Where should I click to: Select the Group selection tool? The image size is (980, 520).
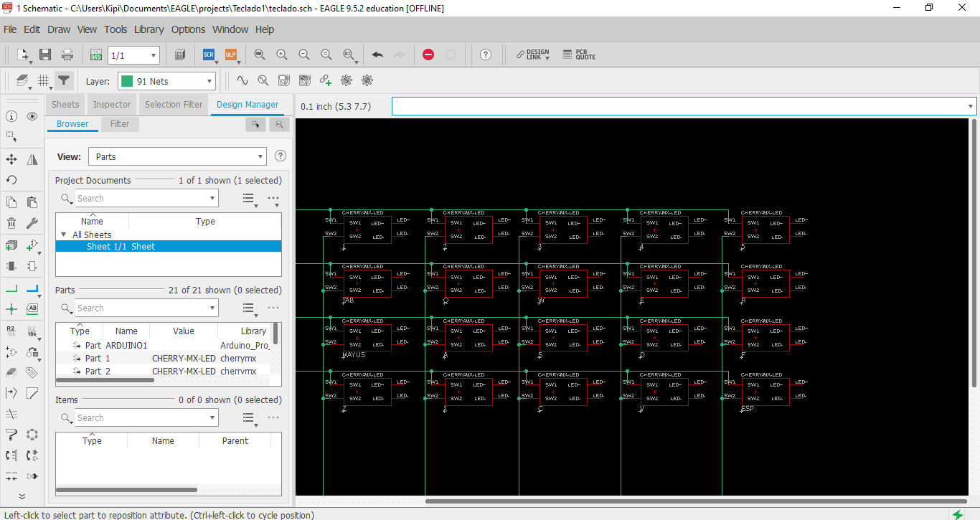pyautogui.click(x=11, y=136)
